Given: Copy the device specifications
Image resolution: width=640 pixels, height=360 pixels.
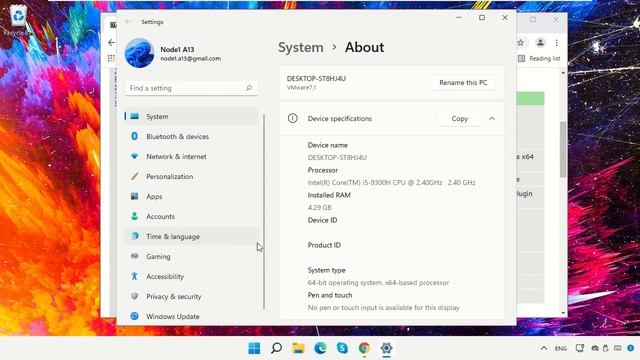Looking at the screenshot, I should 459,118.
